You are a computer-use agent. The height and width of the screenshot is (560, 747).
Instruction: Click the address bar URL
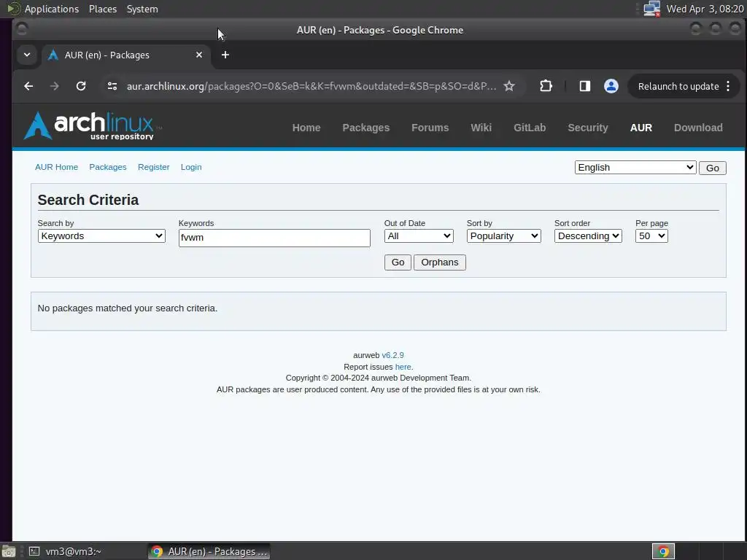click(311, 86)
